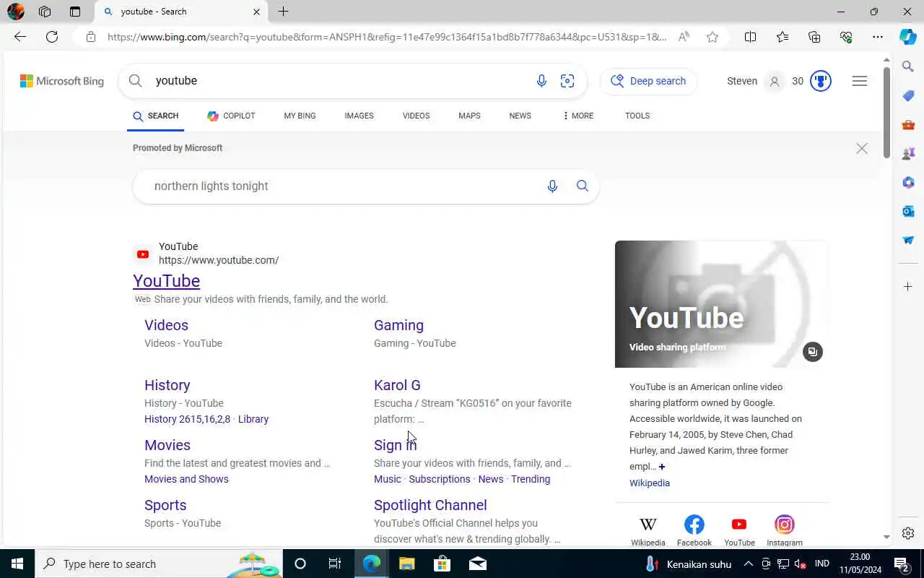Screen dimensions: 924x578
Task: Click the Bing microphone voice search icon
Action: [541, 81]
